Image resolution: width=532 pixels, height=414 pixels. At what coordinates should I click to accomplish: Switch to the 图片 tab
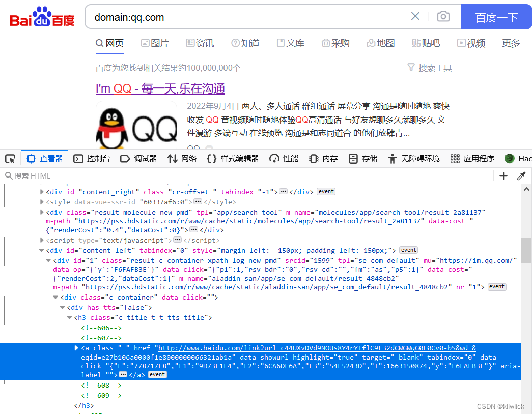[x=155, y=43]
